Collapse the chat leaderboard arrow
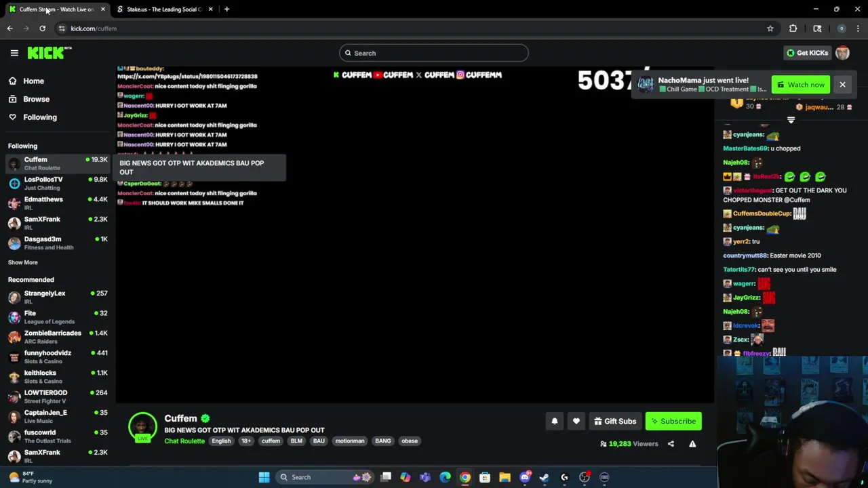The image size is (868, 488). (x=791, y=120)
